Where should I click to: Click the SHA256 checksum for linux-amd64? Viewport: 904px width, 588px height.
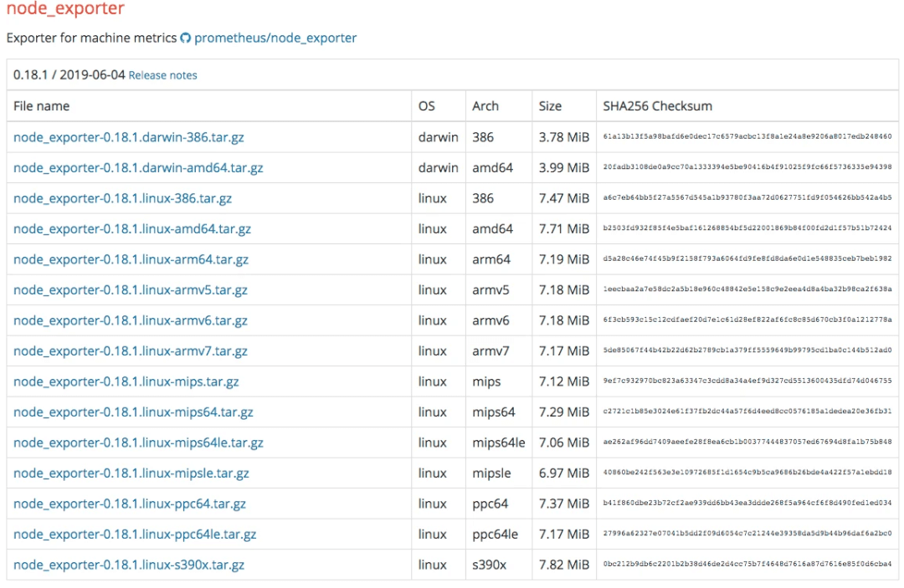coord(747,229)
